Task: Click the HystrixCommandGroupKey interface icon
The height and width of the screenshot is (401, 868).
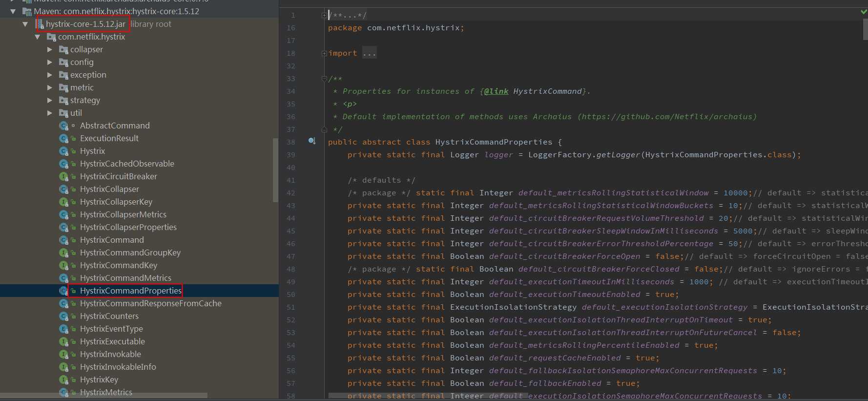Action: click(63, 253)
